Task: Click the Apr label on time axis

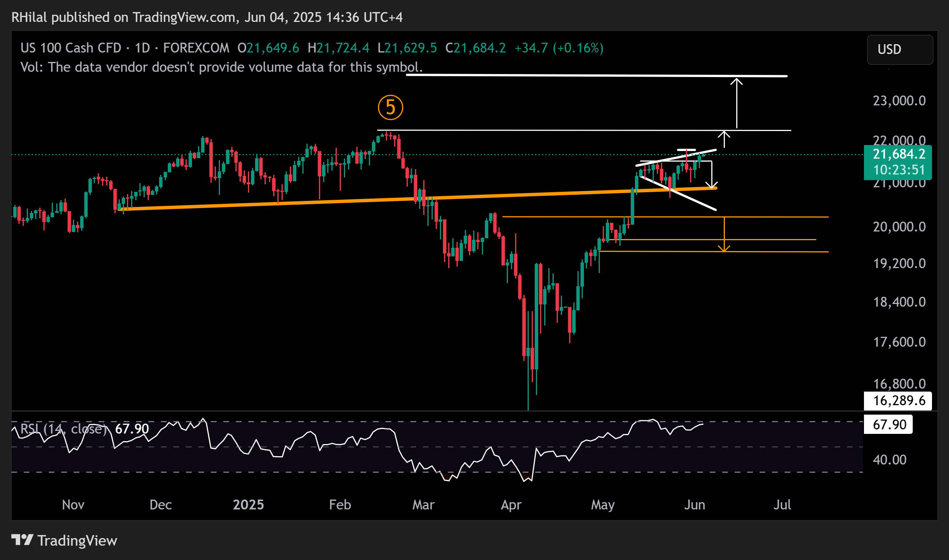Action: point(511,504)
